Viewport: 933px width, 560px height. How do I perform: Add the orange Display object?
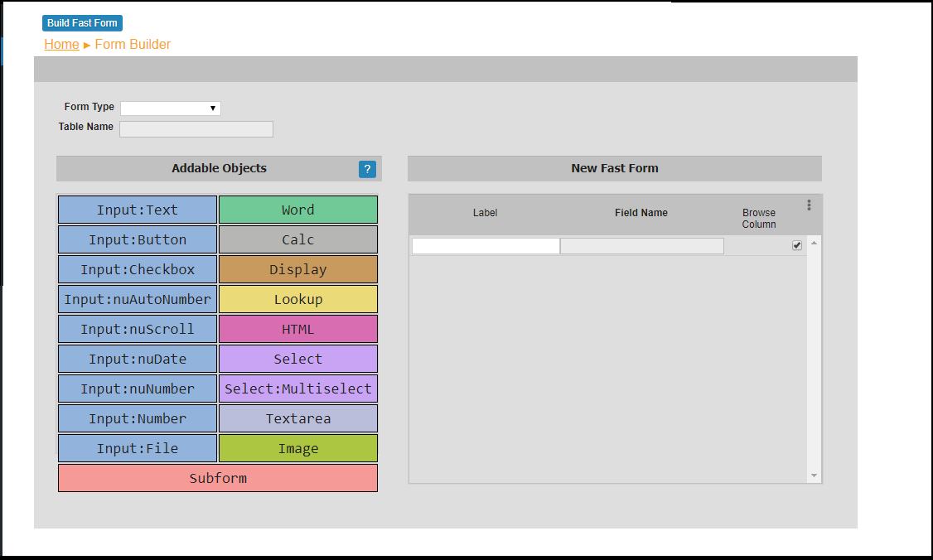pyautogui.click(x=298, y=269)
